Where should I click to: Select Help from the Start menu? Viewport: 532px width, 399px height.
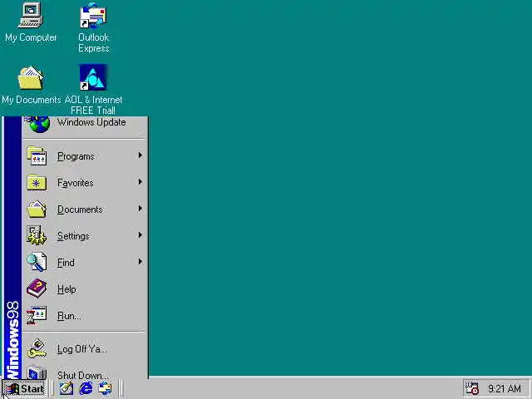pos(85,288)
